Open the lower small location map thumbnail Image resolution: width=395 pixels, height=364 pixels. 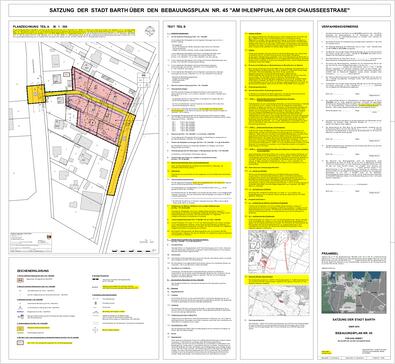[x=279, y=301]
